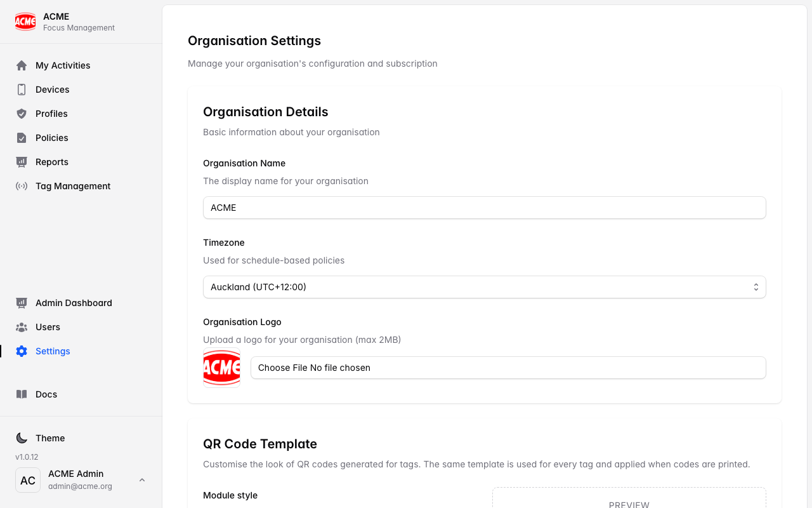Click the ACME logo in the sidebar header
This screenshot has height=508, width=812.
[25, 22]
